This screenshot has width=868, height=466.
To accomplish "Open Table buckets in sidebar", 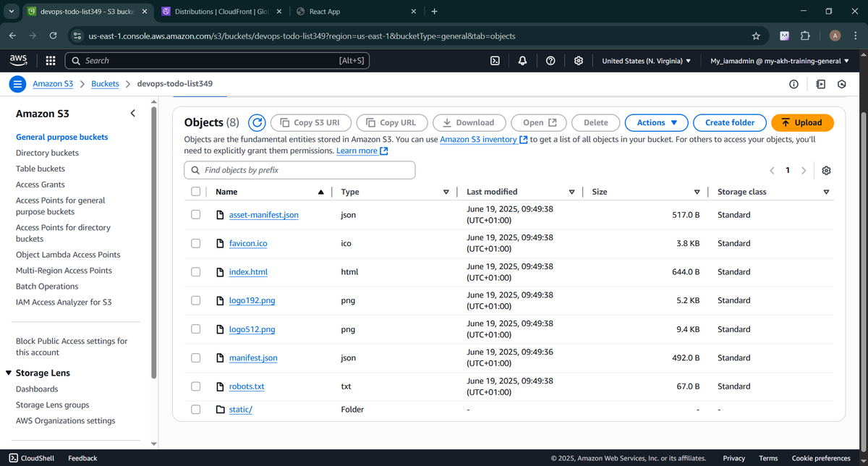I will 41,169.
